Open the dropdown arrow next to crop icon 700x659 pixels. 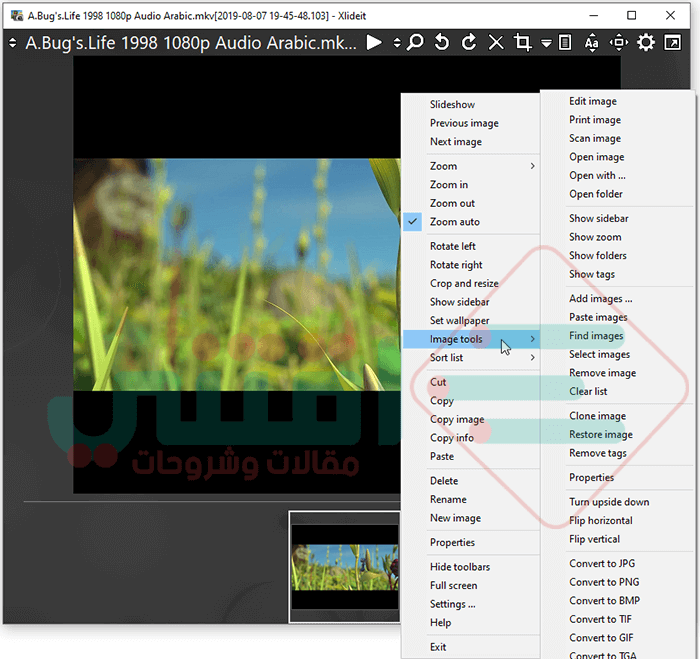[546, 43]
